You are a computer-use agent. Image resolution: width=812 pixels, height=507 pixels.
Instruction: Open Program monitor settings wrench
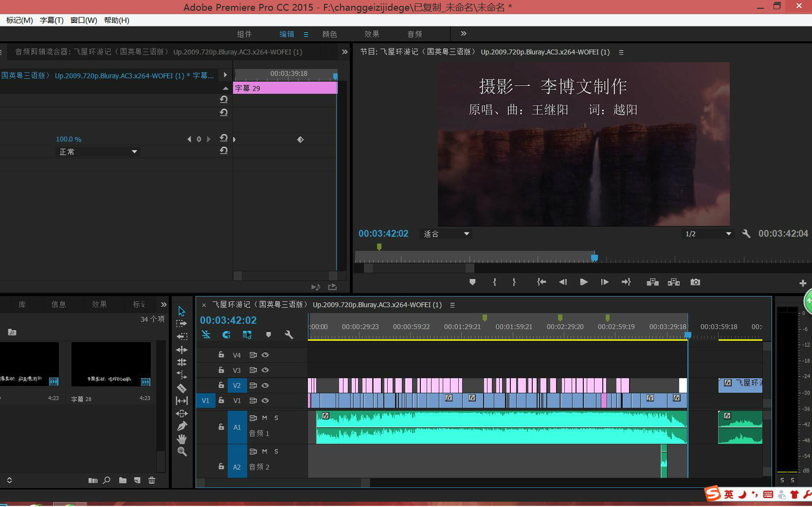746,234
